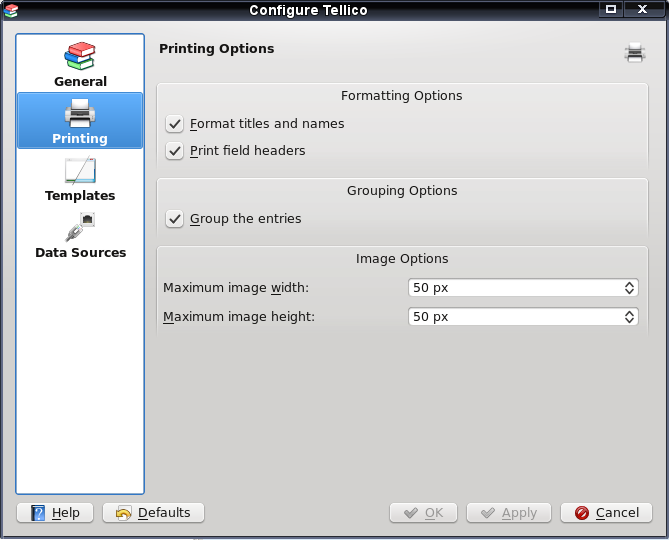Viewport: 669px width, 540px height.
Task: Switch to the Data Sources label
Action: 81,253
